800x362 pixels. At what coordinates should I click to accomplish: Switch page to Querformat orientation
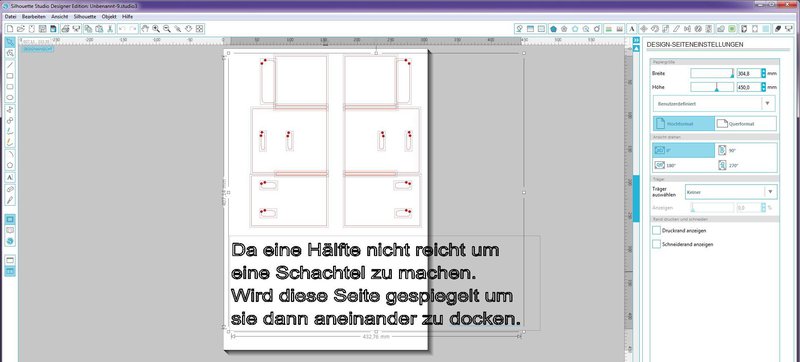coord(746,123)
